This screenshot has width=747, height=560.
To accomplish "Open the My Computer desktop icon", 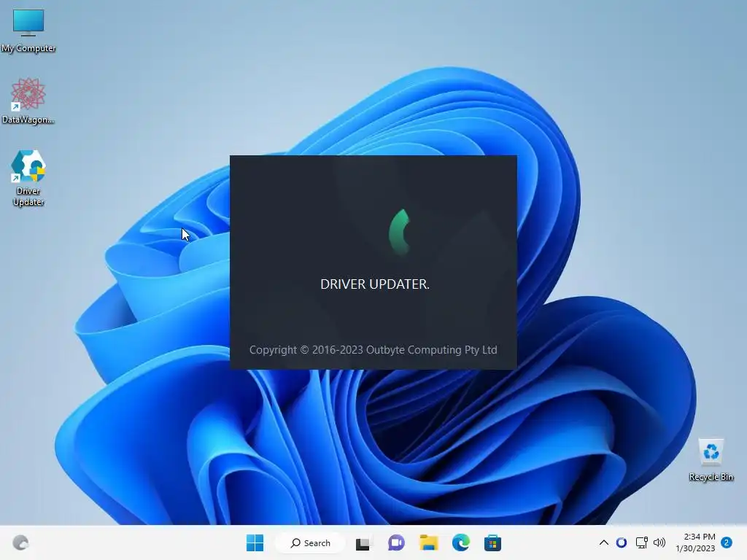I will (x=28, y=29).
